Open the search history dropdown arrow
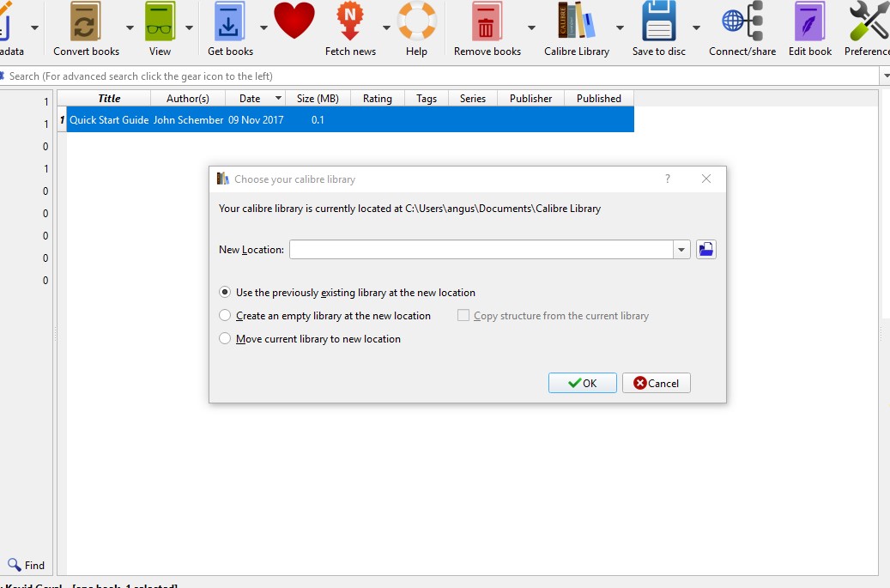This screenshot has width=890, height=588. 886,76
